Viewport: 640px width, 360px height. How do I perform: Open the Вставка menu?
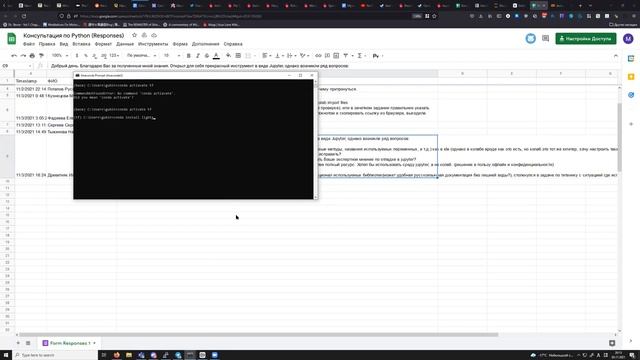81,44
